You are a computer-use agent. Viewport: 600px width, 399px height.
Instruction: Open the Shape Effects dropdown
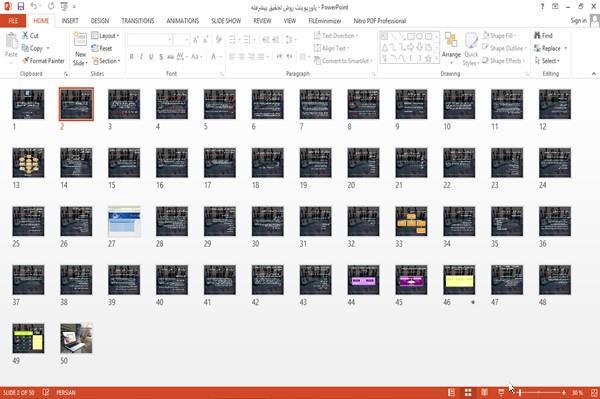click(504, 61)
